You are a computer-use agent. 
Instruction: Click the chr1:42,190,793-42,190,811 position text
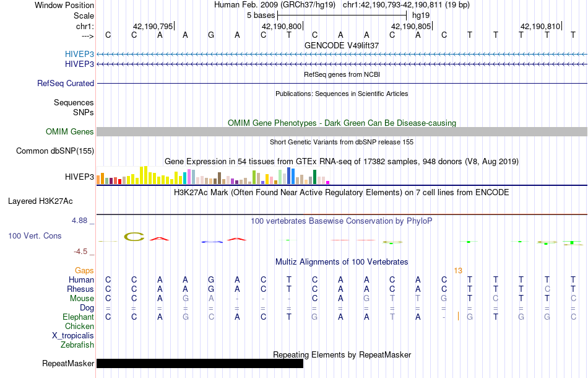tap(406, 5)
